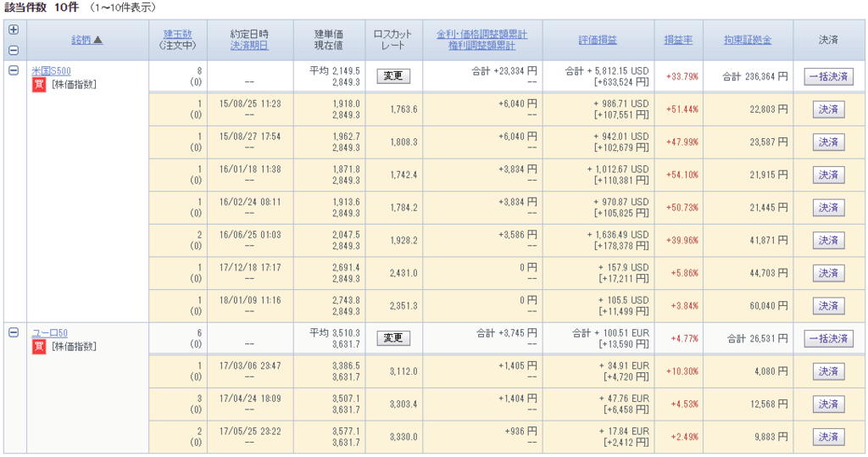Click 決済 for 17/12/18 17:17 position
Image resolution: width=868 pixels, height=457 pixels.
(829, 272)
